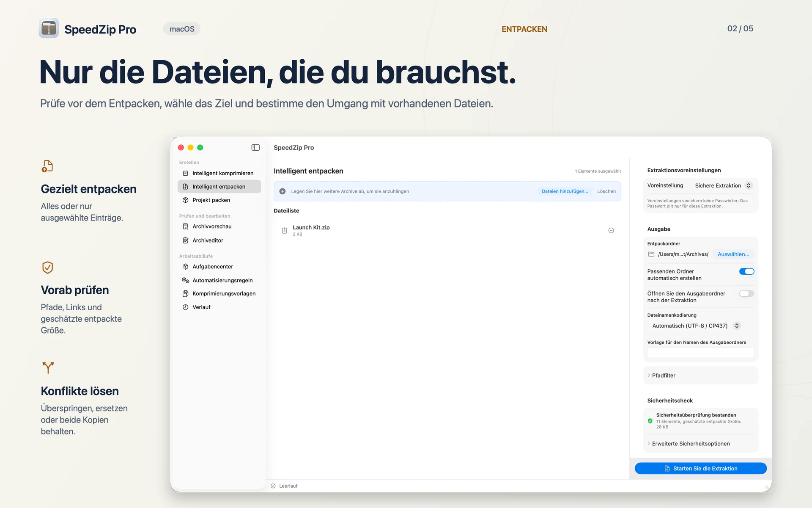Click the macOS platform badge
Viewport: 812px width, 508px height.
click(x=182, y=29)
